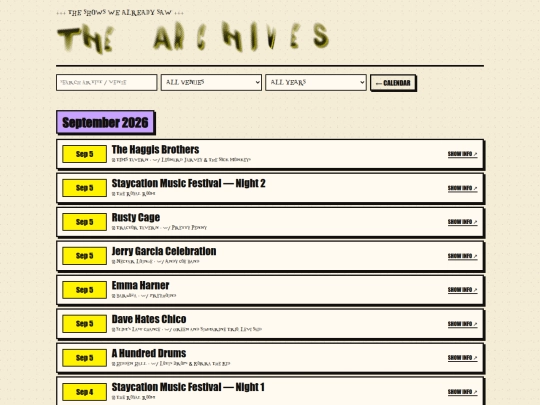Go back to the Calendar

(x=393, y=83)
